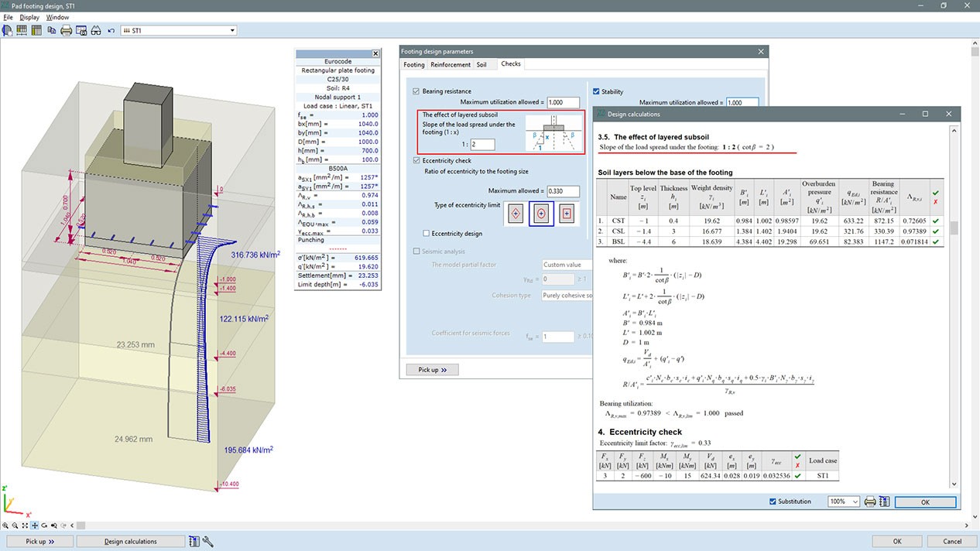Zoom in on the 3D footing view

coord(5,525)
